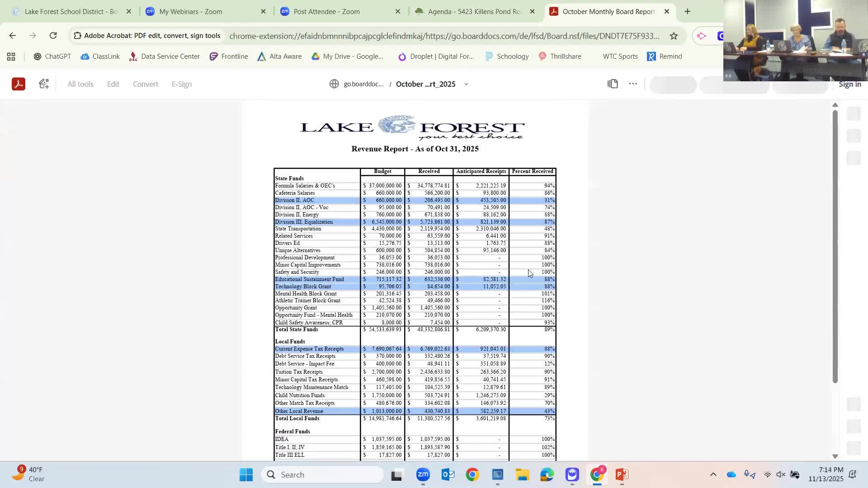Open ChatGPT from the bookmarks bar

52,56
